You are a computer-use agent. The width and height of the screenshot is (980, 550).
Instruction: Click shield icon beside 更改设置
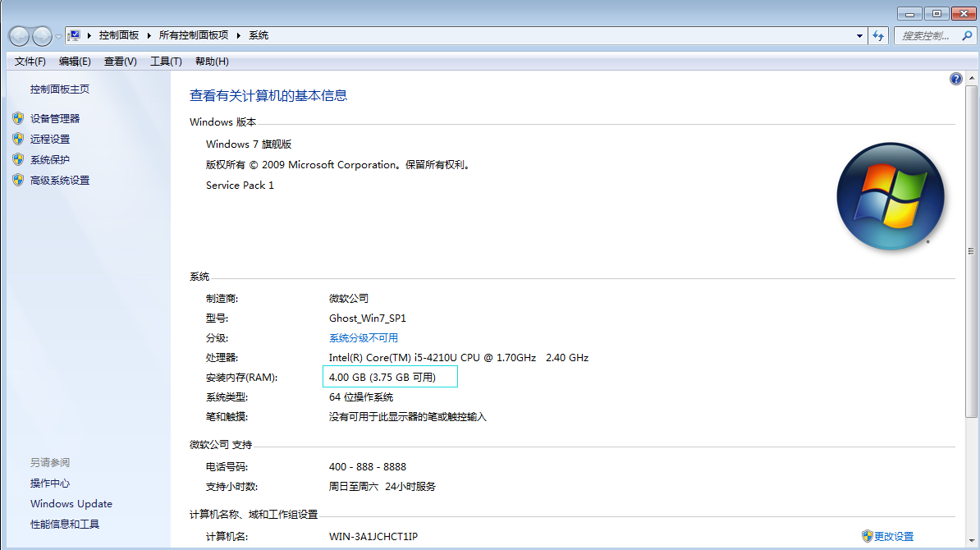click(x=867, y=535)
